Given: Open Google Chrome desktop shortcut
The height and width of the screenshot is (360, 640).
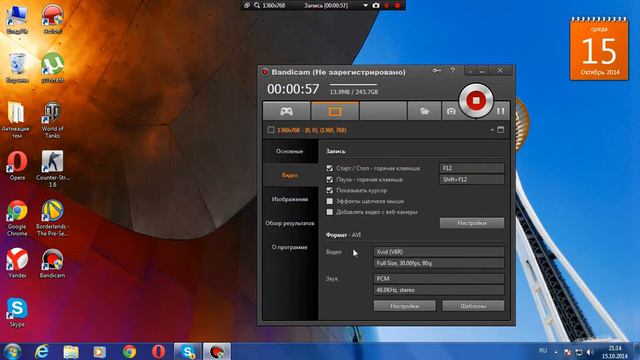Looking at the screenshot, I should (x=17, y=218).
